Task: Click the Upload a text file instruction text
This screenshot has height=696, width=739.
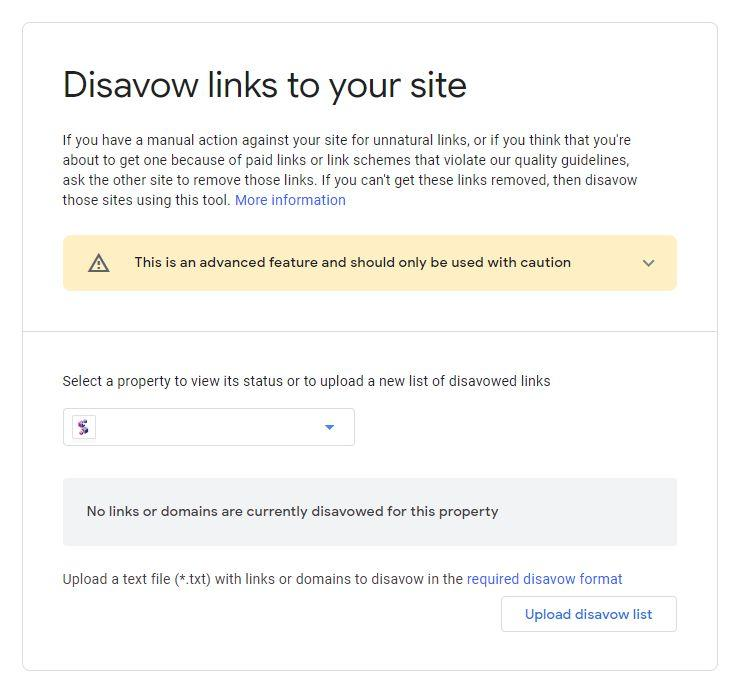Action: [x=263, y=579]
